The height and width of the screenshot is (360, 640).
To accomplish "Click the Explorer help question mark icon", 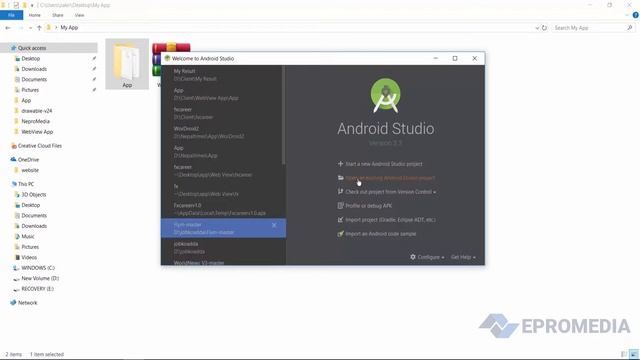I will click(636, 15).
